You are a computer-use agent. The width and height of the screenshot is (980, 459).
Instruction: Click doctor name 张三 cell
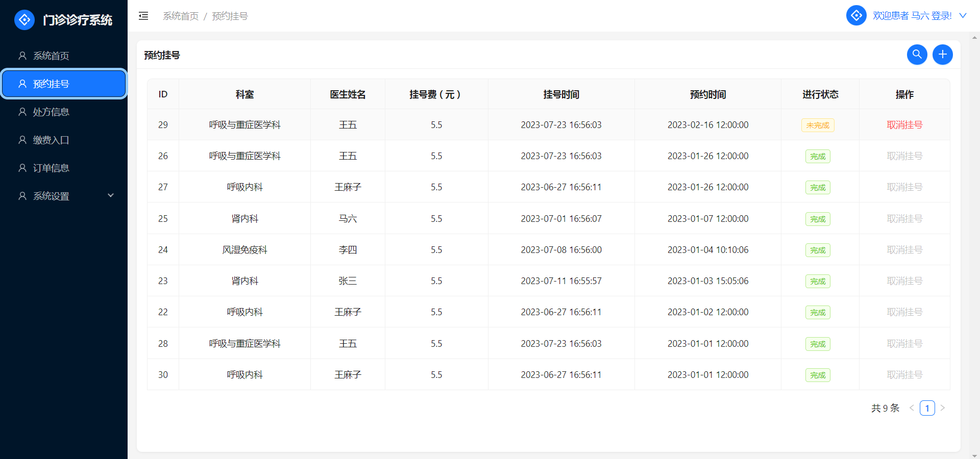348,281
